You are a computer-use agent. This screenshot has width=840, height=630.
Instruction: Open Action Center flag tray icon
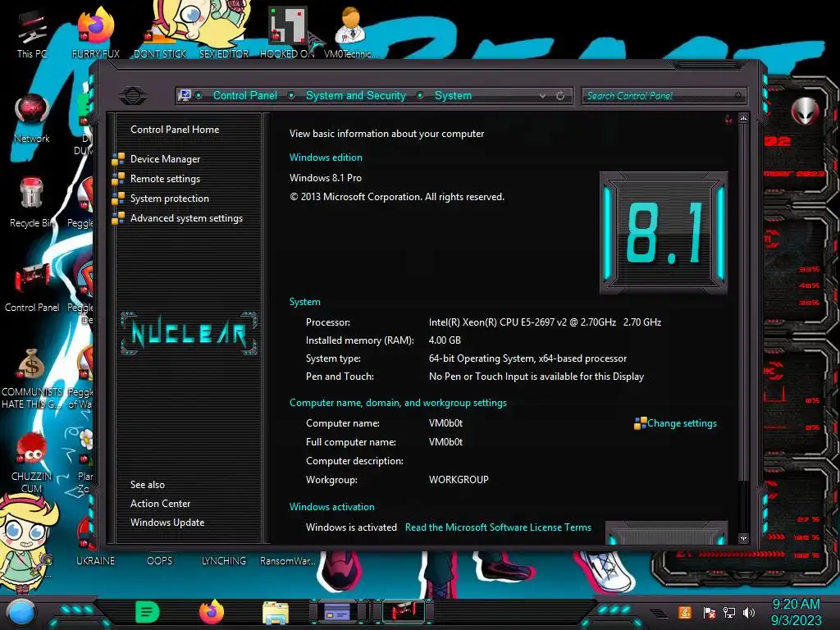pyautogui.click(x=710, y=612)
